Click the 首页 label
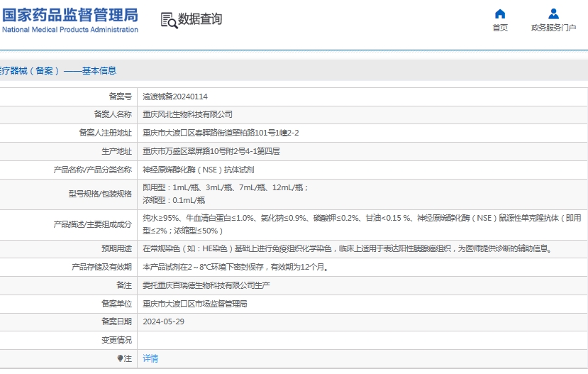 [x=500, y=28]
